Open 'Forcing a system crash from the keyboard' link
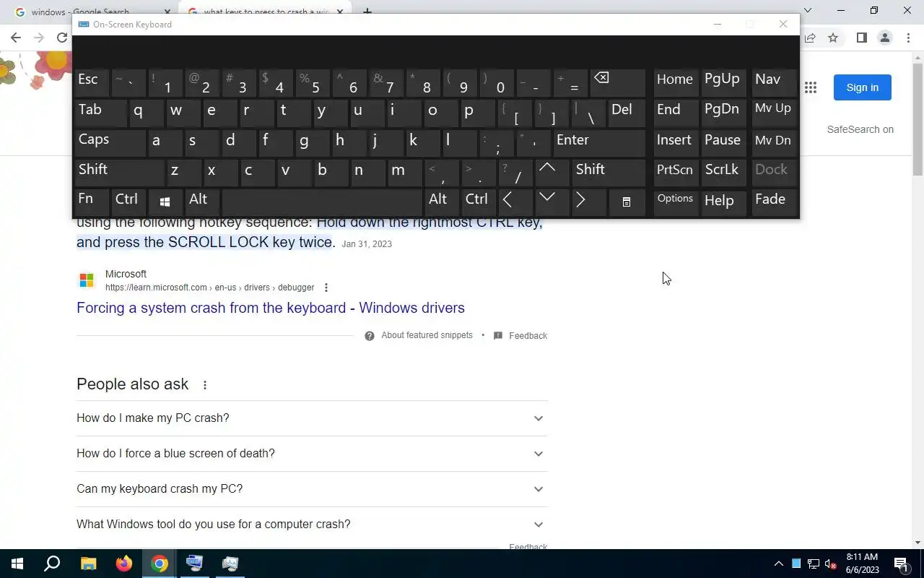 point(271,308)
